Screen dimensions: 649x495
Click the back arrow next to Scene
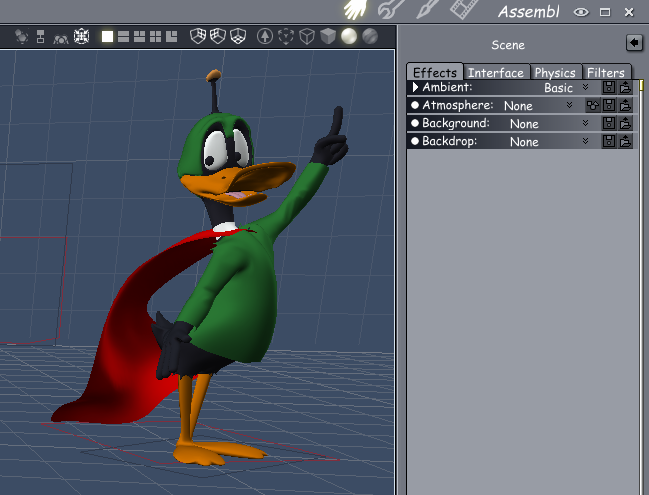634,43
